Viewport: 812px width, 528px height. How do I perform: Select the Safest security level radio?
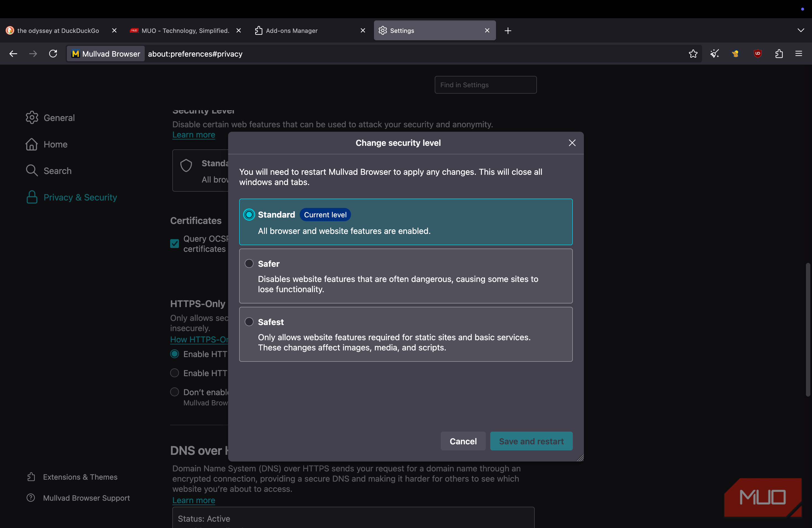[x=249, y=322]
